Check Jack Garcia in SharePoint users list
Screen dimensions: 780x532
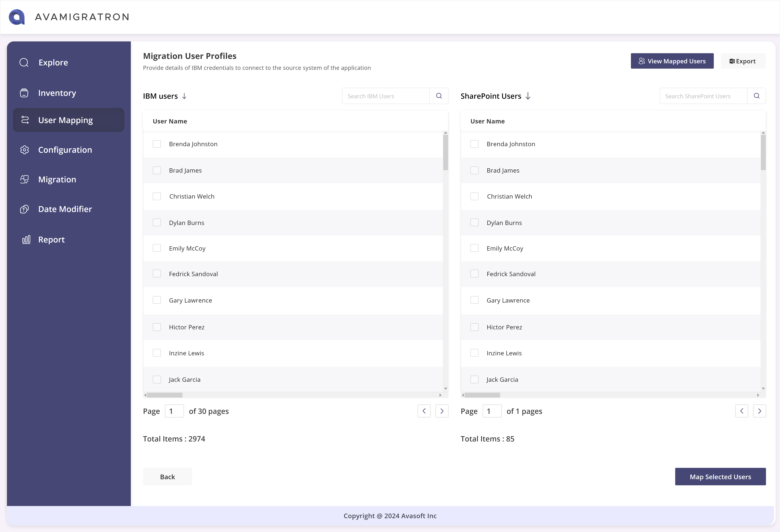click(474, 379)
